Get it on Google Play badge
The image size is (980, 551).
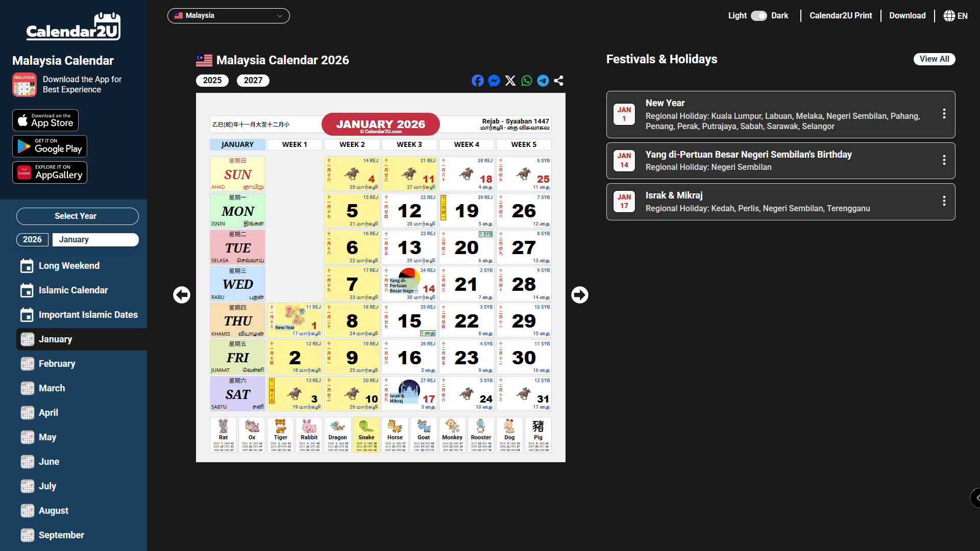click(x=50, y=146)
